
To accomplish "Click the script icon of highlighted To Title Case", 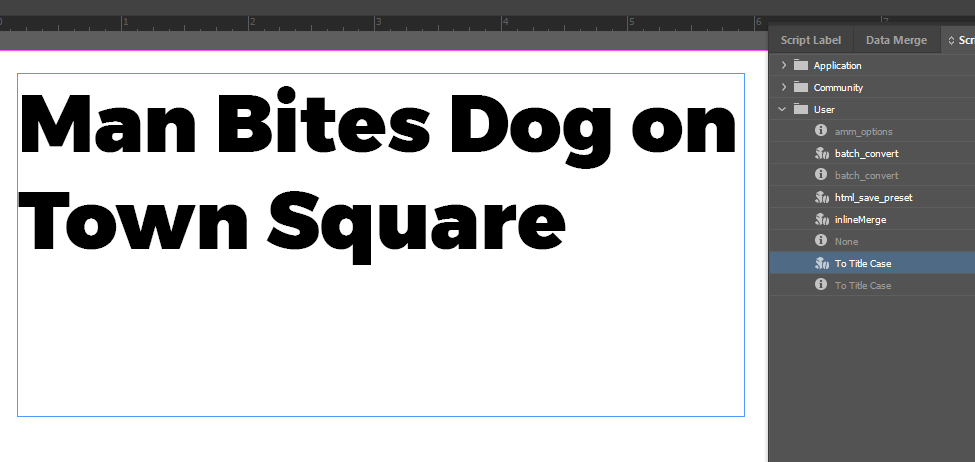I will (821, 263).
